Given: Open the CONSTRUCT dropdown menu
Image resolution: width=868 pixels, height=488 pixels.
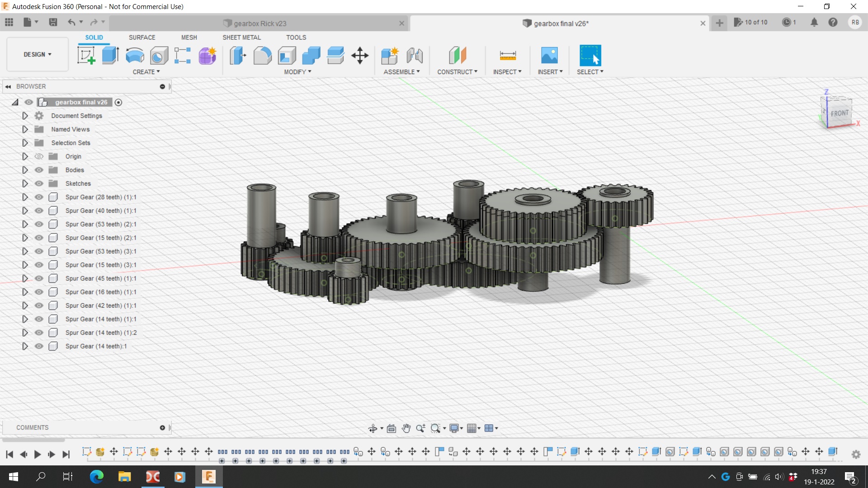Looking at the screenshot, I should pyautogui.click(x=457, y=72).
